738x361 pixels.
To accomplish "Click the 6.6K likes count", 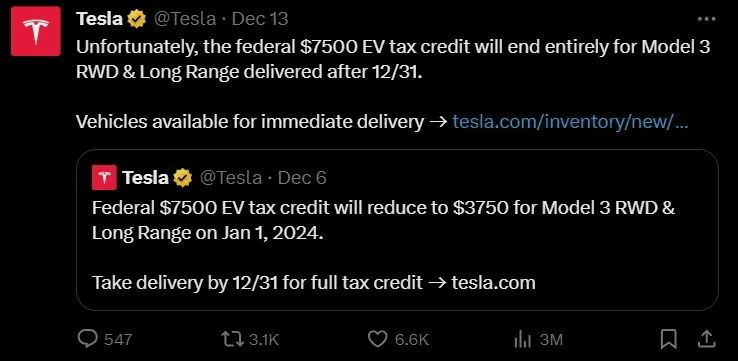I will (412, 339).
